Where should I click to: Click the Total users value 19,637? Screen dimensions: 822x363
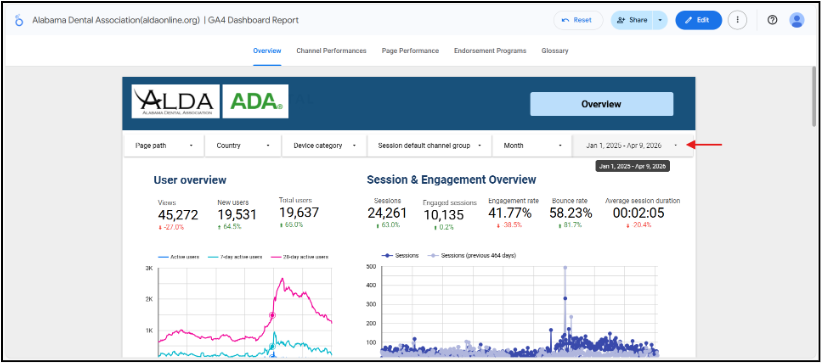(x=299, y=212)
